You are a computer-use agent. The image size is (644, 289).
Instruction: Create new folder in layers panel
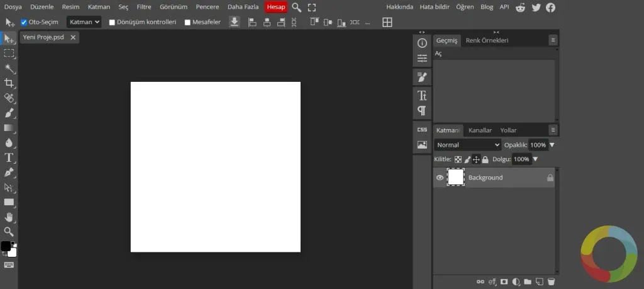pyautogui.click(x=528, y=281)
